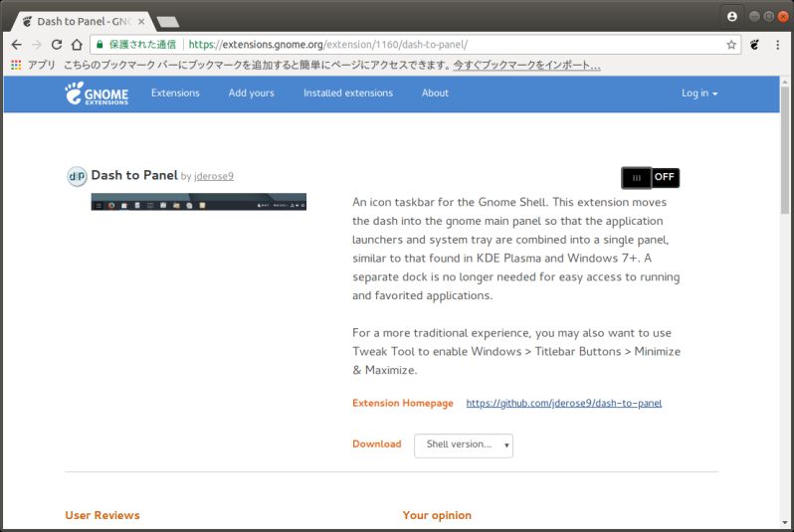Click the Extension Homepage label

[403, 403]
